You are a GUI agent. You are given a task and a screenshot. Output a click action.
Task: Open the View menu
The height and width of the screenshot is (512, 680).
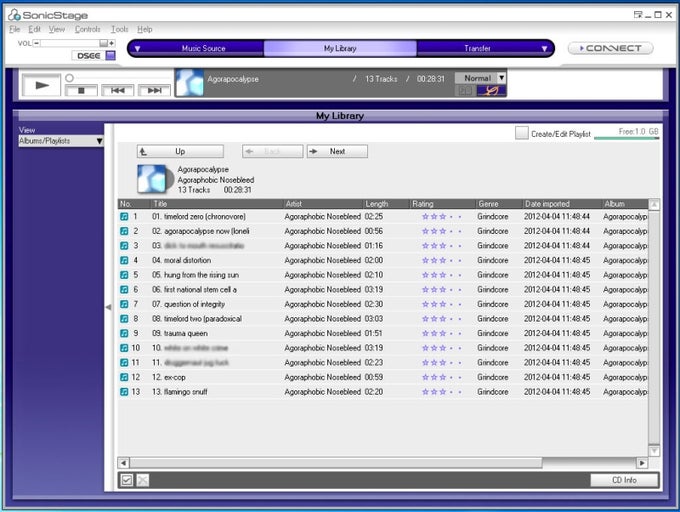point(56,29)
